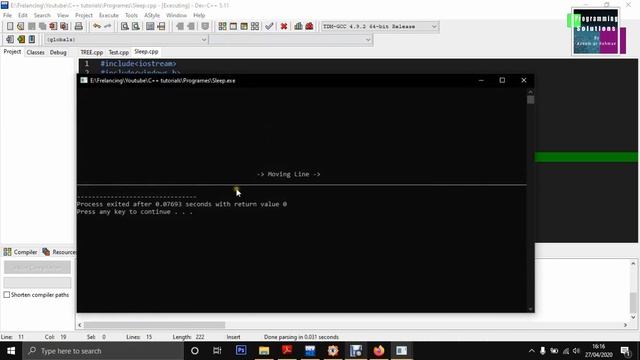Toggle Shorten compiler paths checkbox
Viewport: 640px width, 360px height.
tap(7, 294)
